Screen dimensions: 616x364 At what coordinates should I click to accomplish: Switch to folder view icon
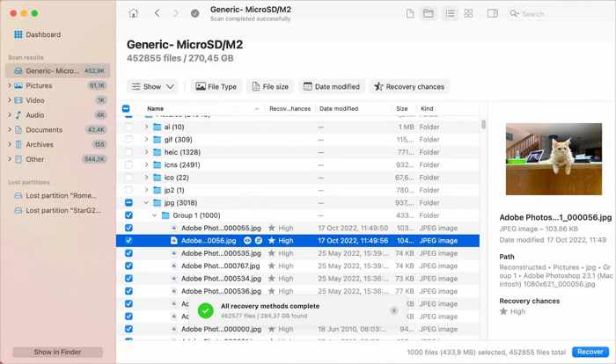(x=429, y=14)
